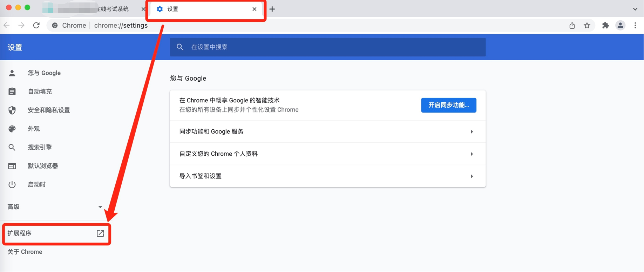Click the 设置 header title
The height and width of the screenshot is (272, 644).
[x=15, y=47]
